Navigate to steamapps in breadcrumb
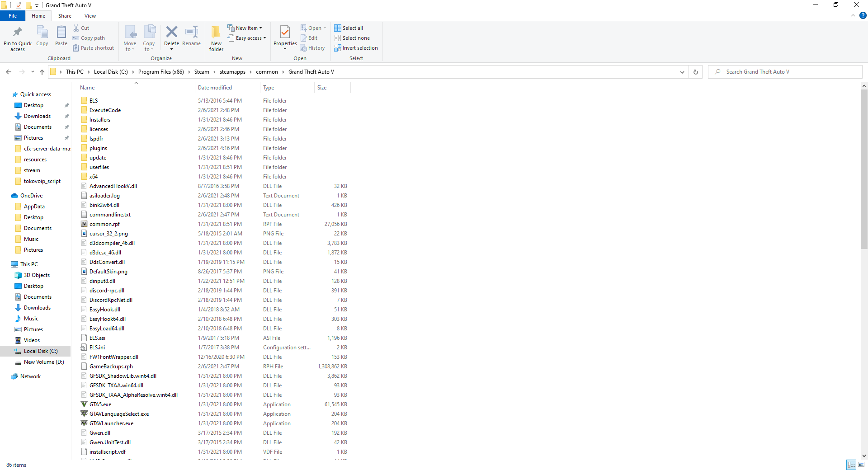The image size is (868, 470). [232, 72]
